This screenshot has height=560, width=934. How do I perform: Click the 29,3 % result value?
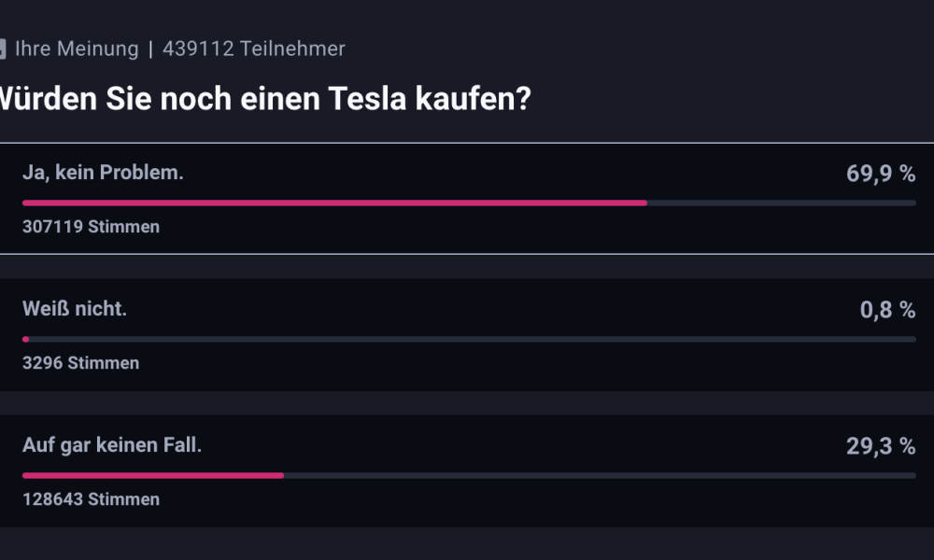click(x=881, y=446)
